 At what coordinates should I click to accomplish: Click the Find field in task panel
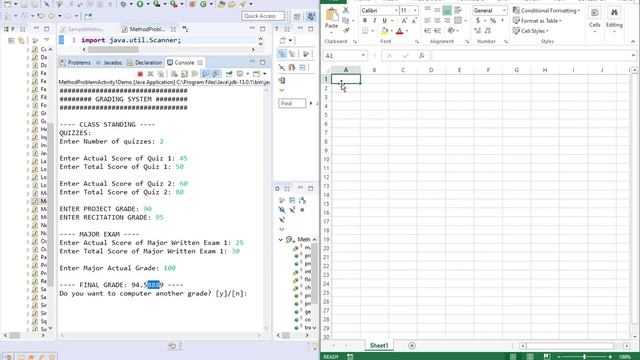292,103
